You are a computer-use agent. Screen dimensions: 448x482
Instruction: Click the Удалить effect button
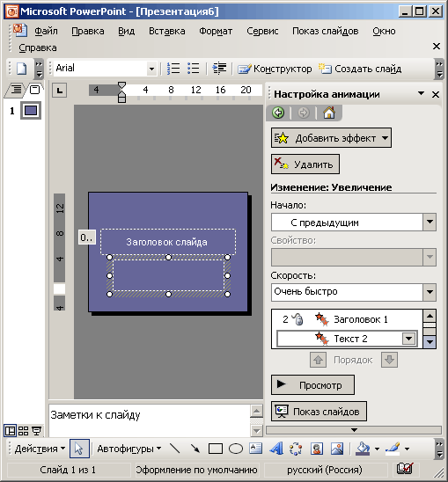(305, 164)
